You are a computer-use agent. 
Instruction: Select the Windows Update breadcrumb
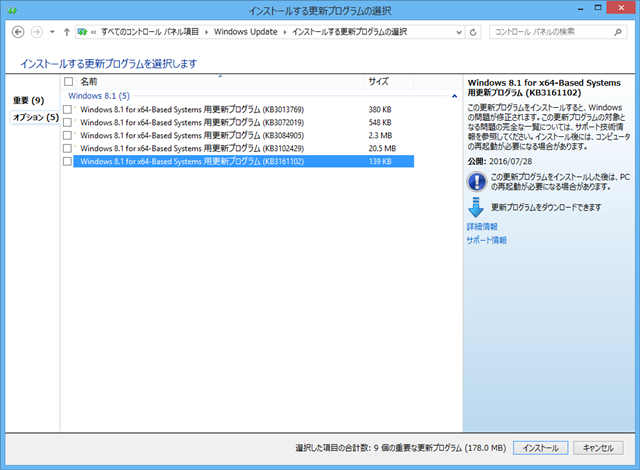click(245, 32)
